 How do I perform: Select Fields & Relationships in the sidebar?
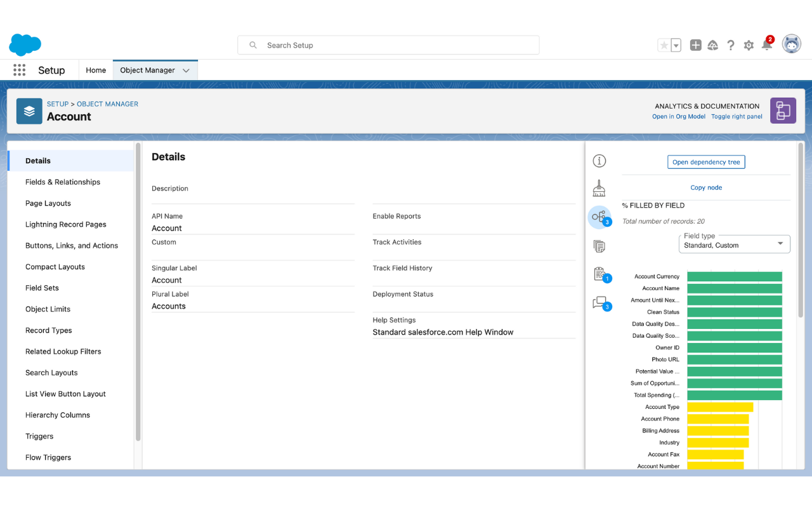(x=63, y=182)
